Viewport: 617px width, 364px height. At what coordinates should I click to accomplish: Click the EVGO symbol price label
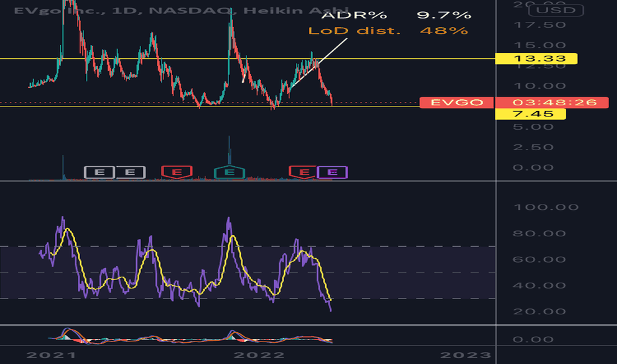(456, 103)
